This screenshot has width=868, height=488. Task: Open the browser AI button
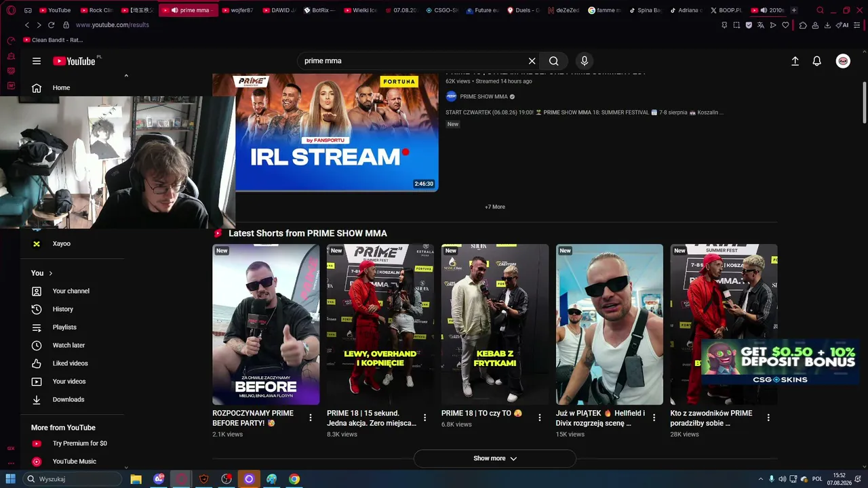click(843, 25)
